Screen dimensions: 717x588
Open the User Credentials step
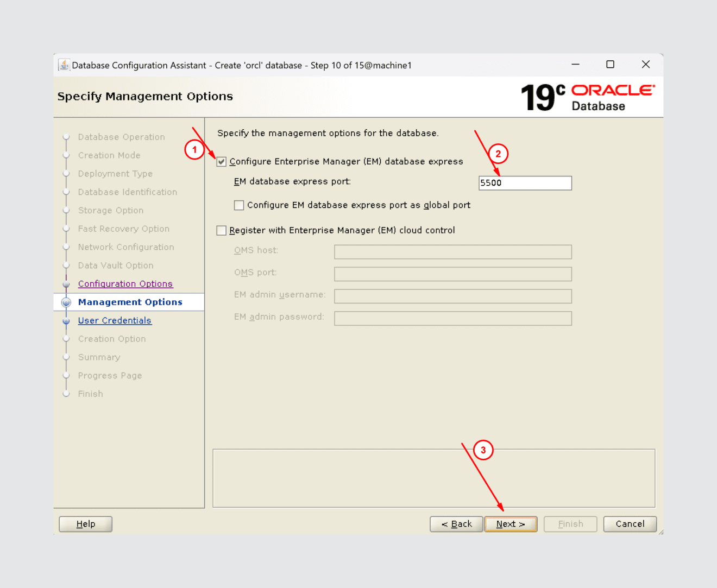tap(115, 320)
